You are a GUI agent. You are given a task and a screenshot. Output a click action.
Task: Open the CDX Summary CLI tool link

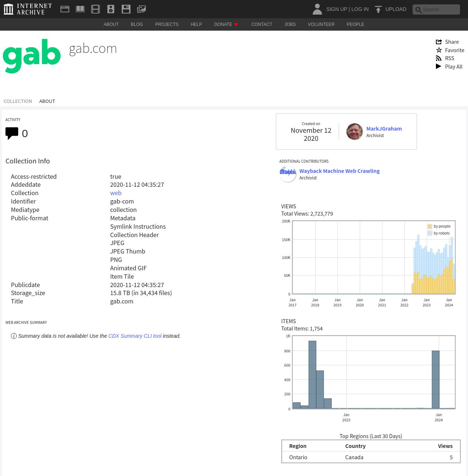pyautogui.click(x=135, y=336)
